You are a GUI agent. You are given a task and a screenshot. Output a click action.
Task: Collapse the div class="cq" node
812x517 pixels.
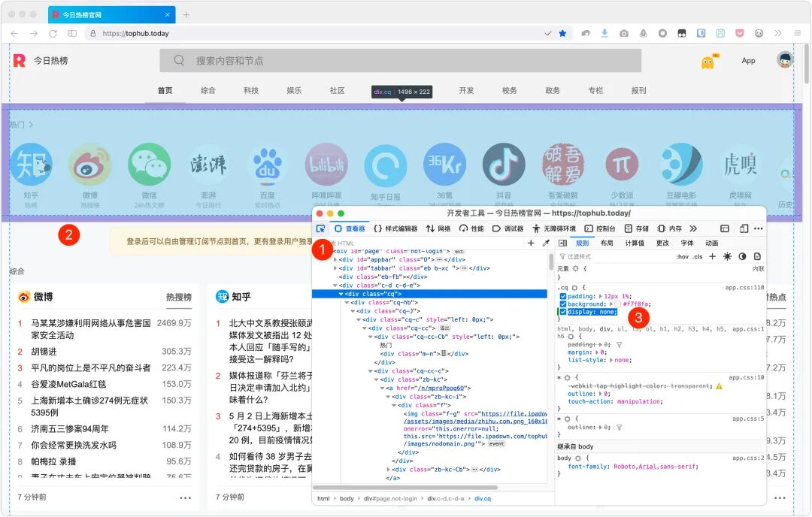coord(341,294)
